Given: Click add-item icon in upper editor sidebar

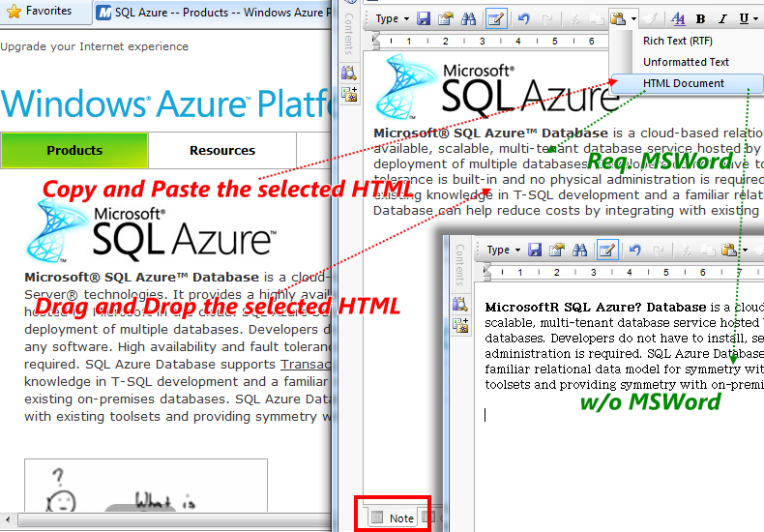Looking at the screenshot, I should pos(349,94).
